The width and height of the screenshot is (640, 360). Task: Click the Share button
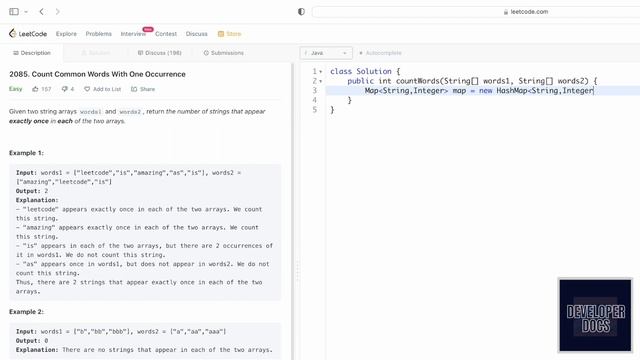(143, 89)
